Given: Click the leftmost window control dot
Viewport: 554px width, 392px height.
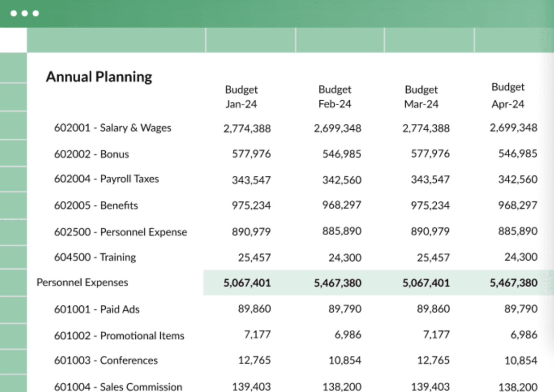Looking at the screenshot, I should click(13, 13).
